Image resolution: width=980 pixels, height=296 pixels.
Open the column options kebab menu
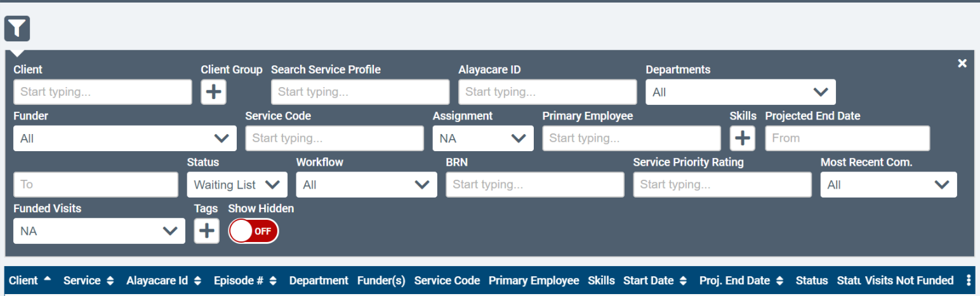tap(969, 281)
